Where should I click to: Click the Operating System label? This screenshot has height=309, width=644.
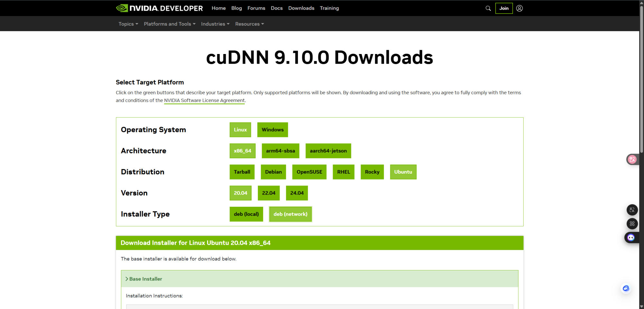153,130
